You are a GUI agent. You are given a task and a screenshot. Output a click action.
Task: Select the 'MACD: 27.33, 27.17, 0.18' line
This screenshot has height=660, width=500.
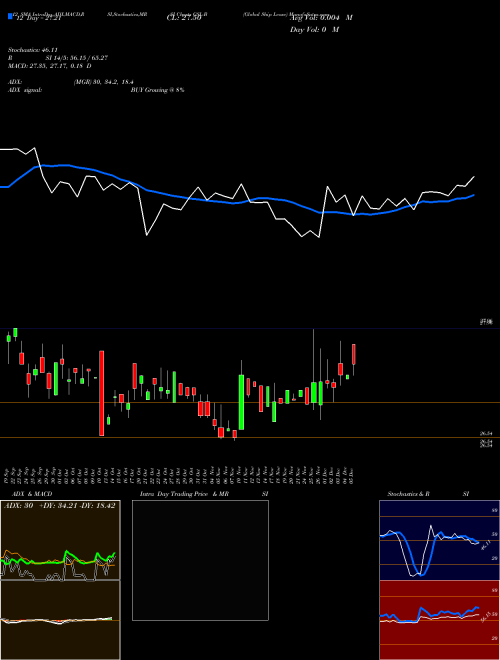point(50,66)
